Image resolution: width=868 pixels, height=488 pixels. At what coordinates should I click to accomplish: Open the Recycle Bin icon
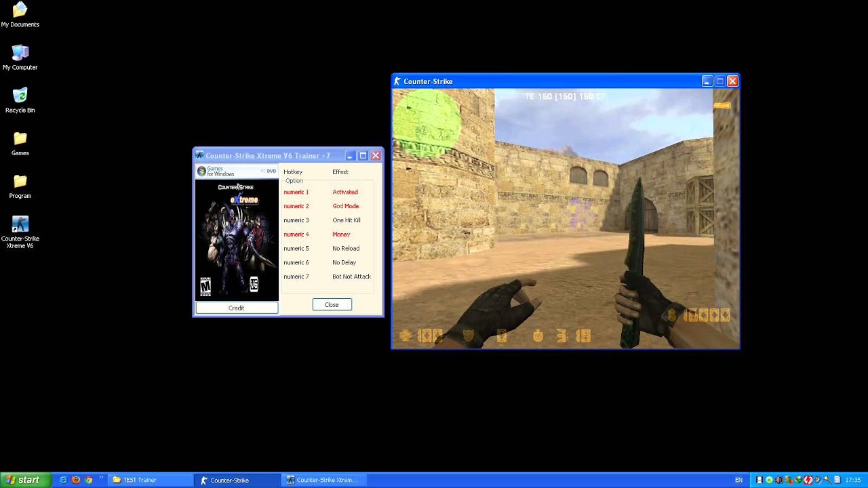[20, 100]
